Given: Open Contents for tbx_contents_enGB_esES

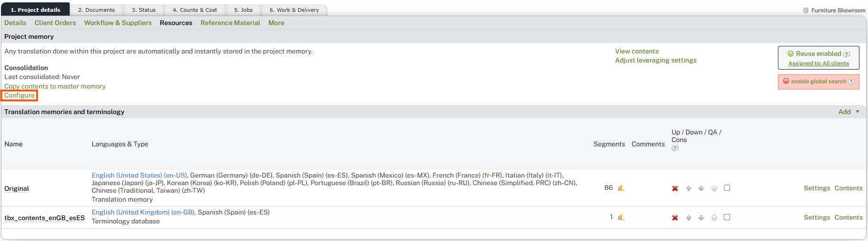Looking at the screenshot, I should pos(848,217).
